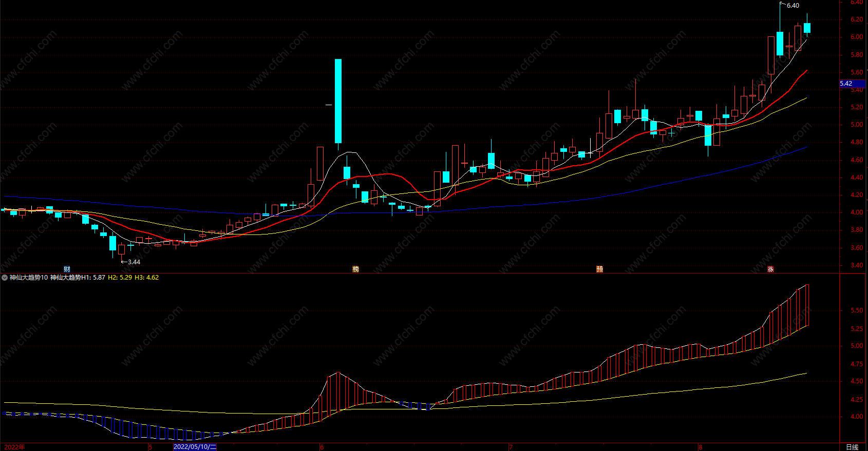The image size is (868, 451).
Task: Click month 8 marker on time axis
Action: [700, 447]
